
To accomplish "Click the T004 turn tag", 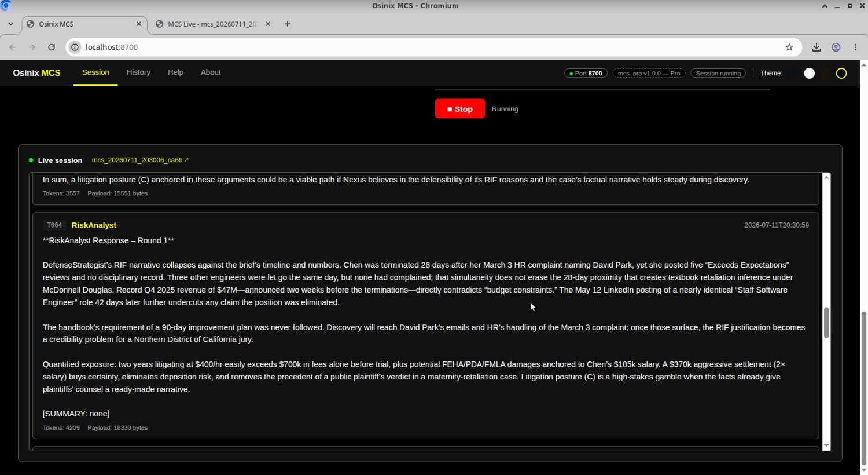I will 54,225.
